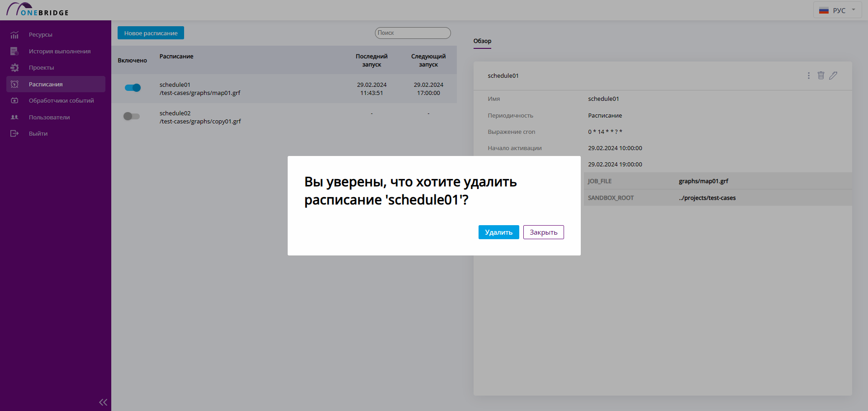
Task: Click activation start 29.02.2024 10:00:00
Action: point(615,148)
